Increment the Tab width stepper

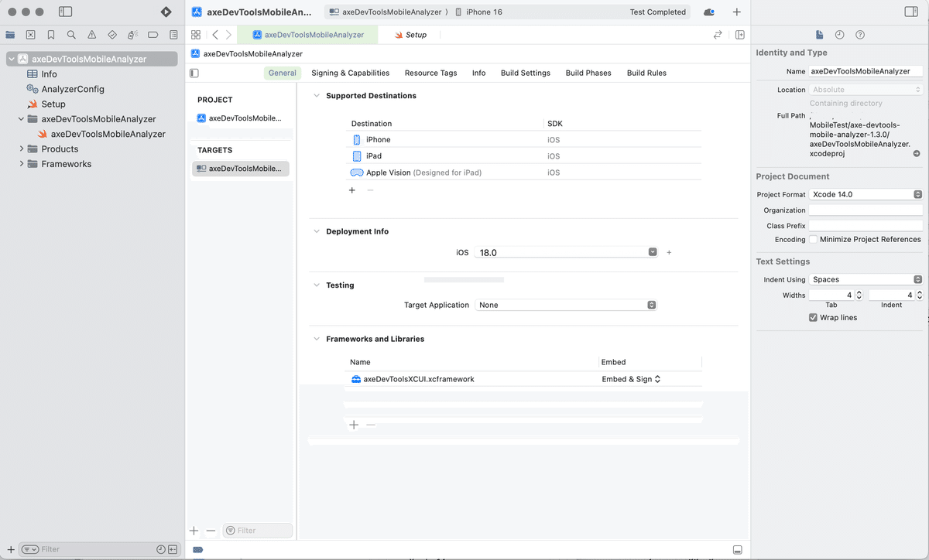coord(859,292)
